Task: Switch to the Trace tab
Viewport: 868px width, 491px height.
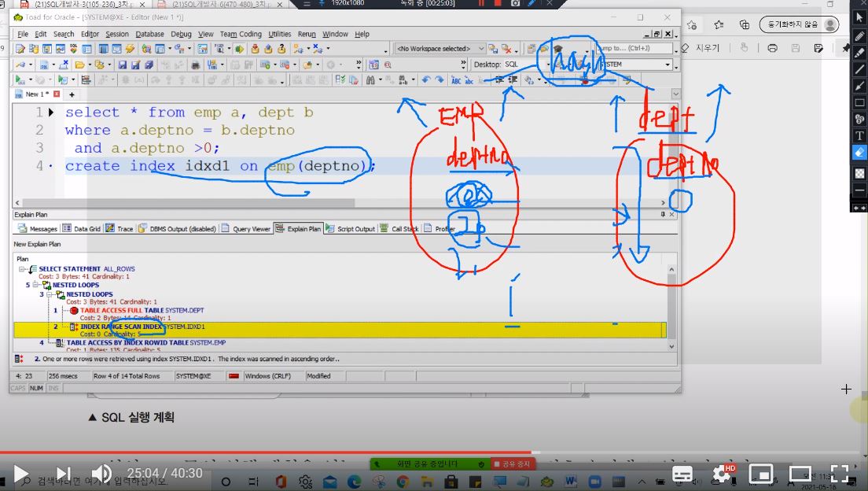Action: pyautogui.click(x=120, y=228)
